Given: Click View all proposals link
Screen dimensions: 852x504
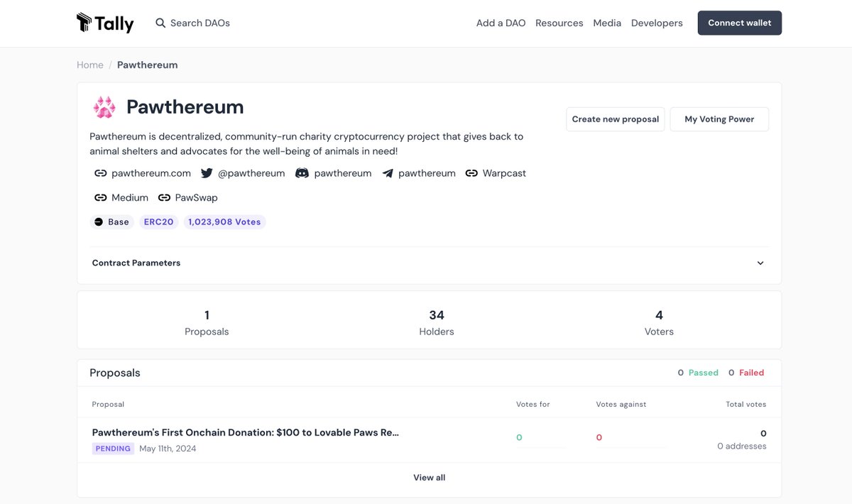Looking at the screenshot, I should tap(429, 478).
